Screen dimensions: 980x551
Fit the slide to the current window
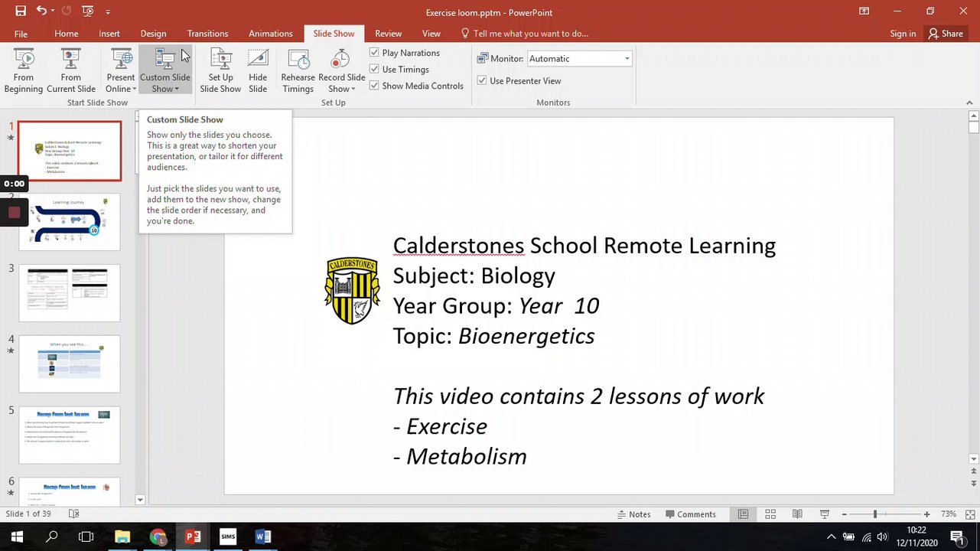969,514
